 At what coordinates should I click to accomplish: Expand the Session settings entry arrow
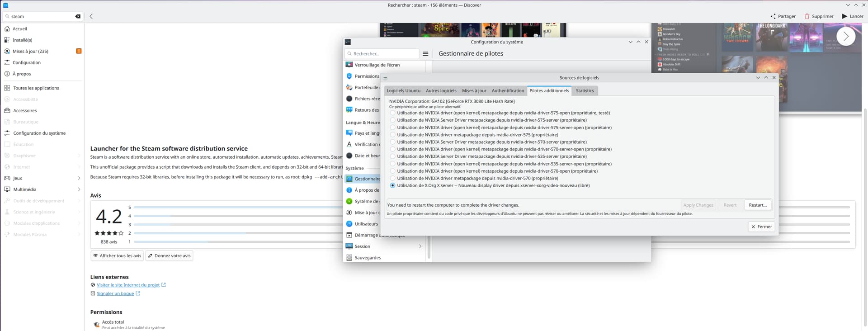coord(420,246)
